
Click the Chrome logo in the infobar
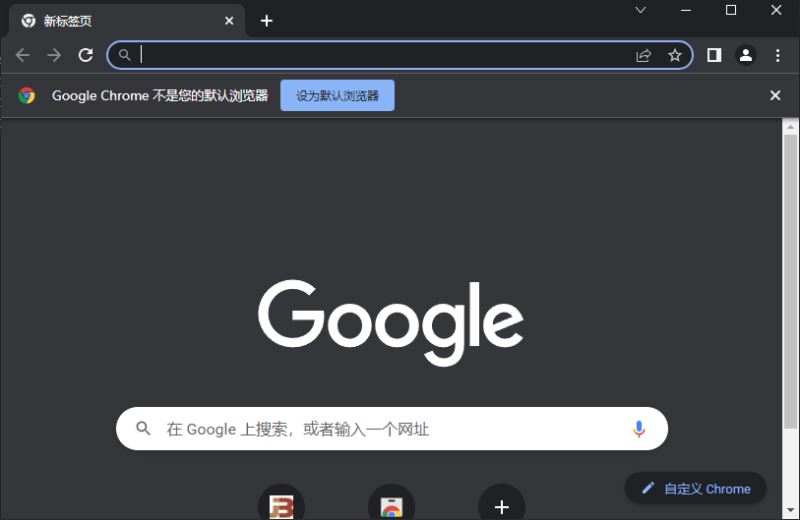27,95
